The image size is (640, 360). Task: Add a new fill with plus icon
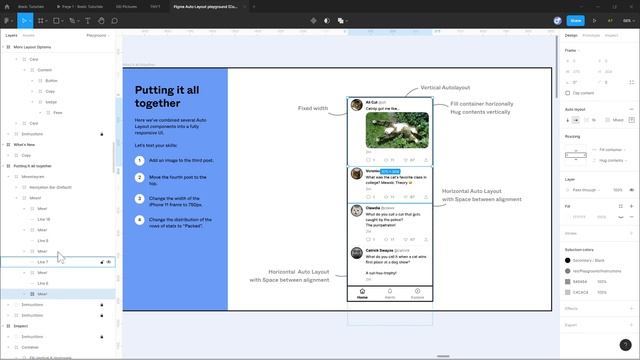[631, 206]
